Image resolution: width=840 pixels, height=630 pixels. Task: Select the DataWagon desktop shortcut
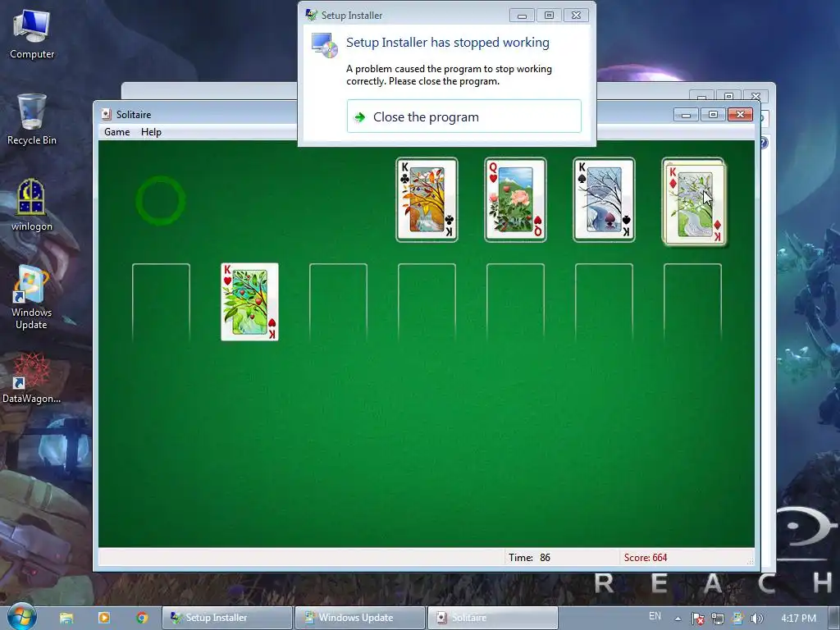(x=32, y=378)
